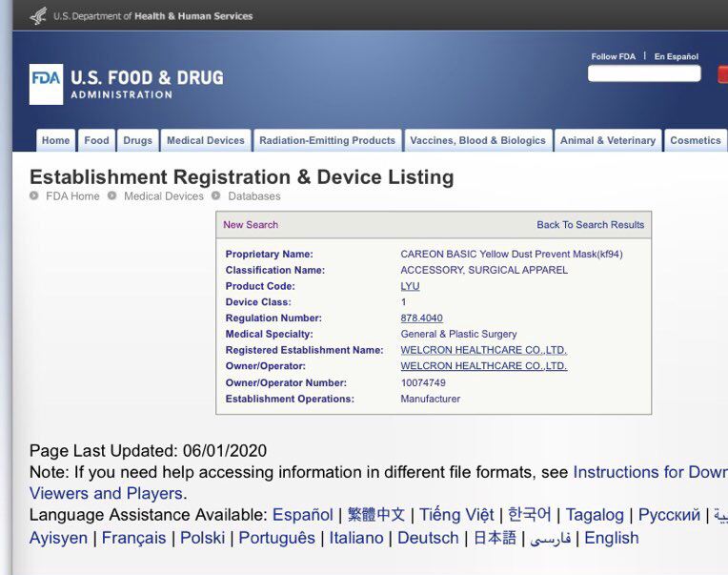Go to Databases breadcrumb link

[254, 196]
